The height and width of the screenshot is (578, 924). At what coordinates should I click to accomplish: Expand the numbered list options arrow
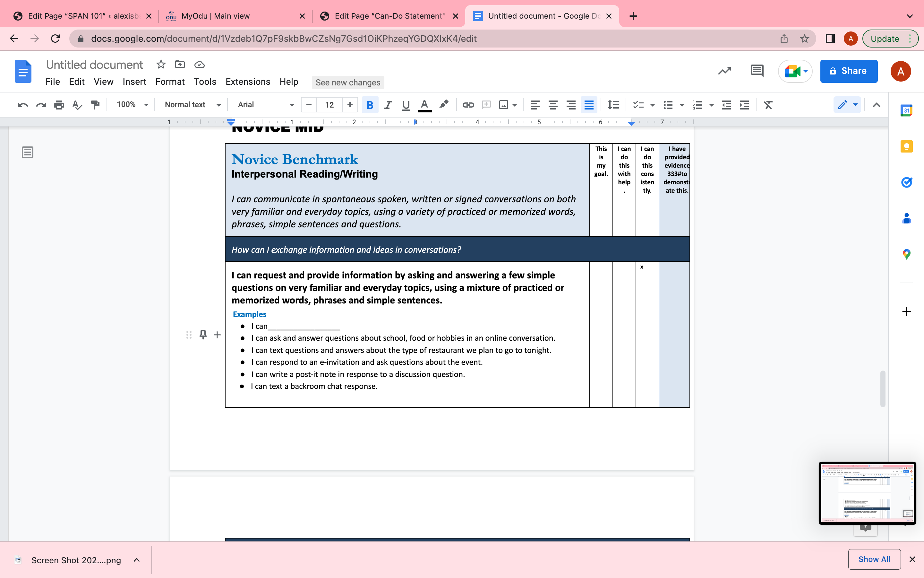(711, 105)
